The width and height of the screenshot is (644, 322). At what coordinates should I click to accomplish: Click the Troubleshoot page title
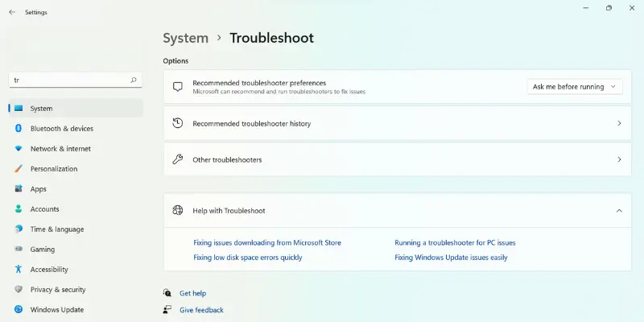click(271, 38)
